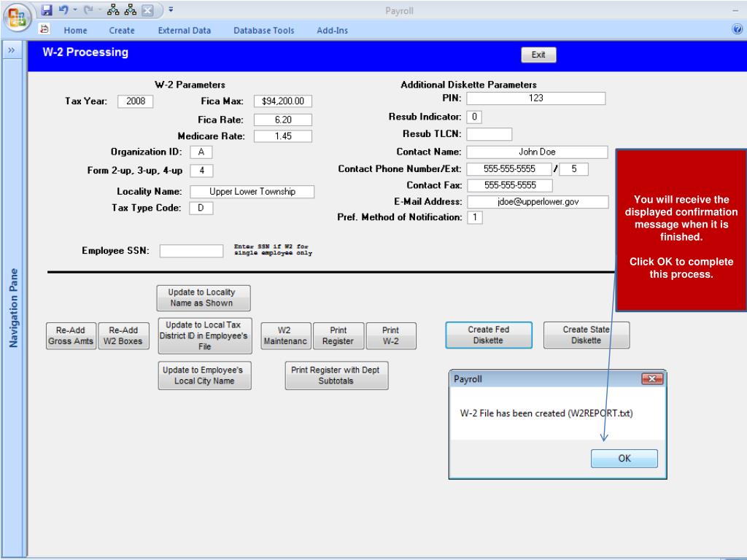Click Update to Locality Name as Shown
747x560 pixels.
coord(204,297)
